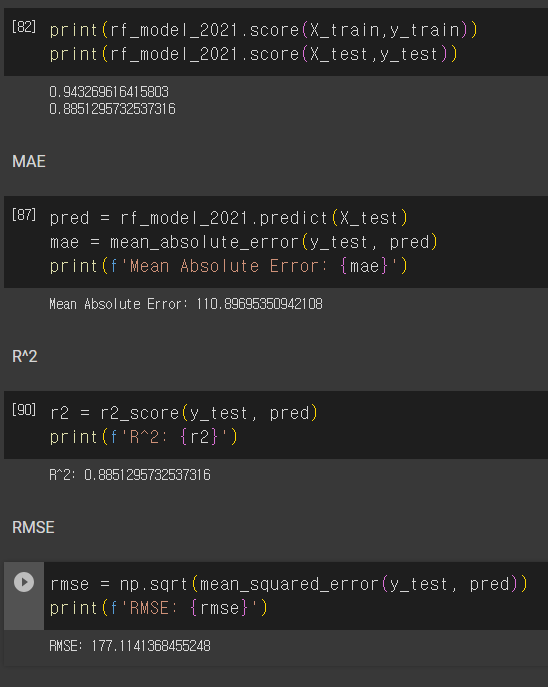Select execution count [82] cell marker
The height and width of the screenshot is (687, 548).
point(24,27)
